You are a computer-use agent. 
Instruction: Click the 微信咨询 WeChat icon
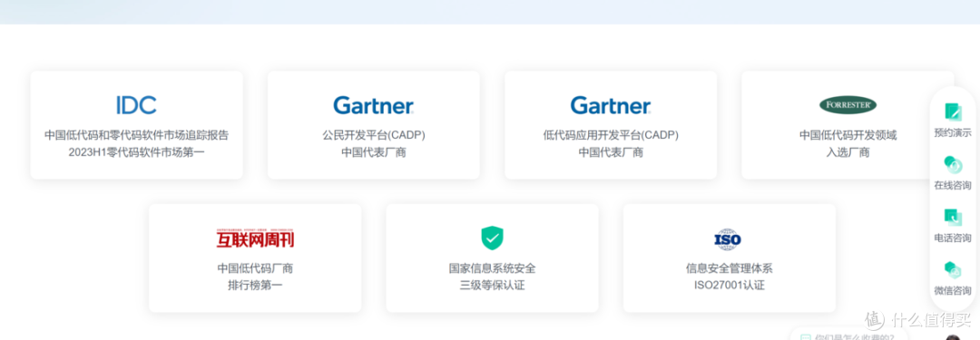point(953,269)
